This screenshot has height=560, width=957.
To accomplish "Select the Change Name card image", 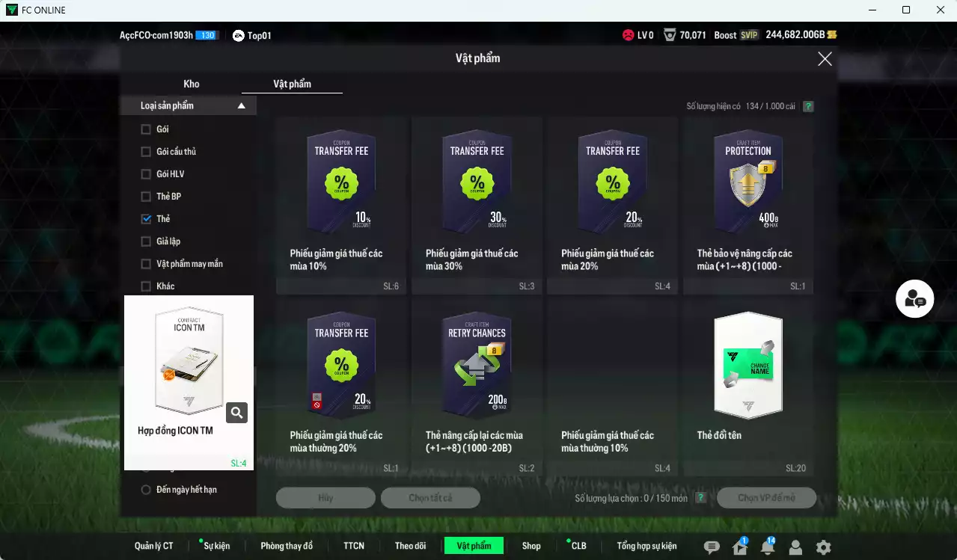I will click(748, 366).
